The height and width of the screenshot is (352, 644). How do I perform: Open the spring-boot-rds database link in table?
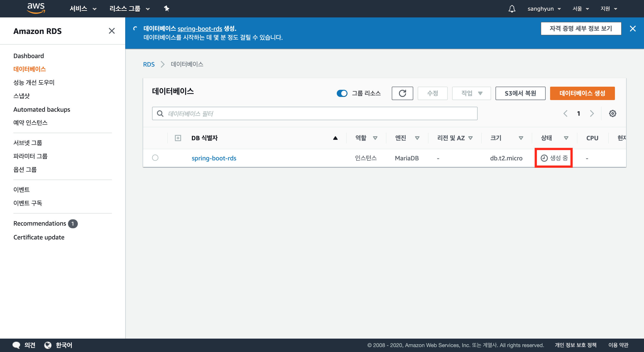(x=214, y=158)
